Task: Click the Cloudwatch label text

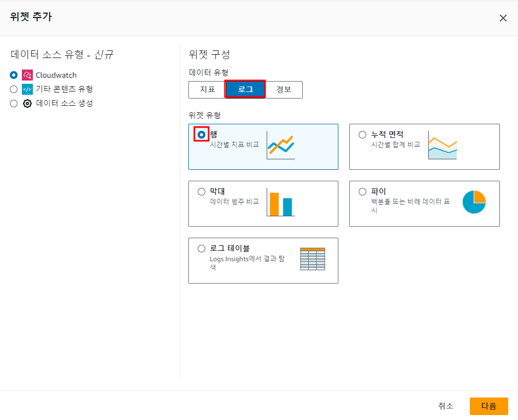Action: (56, 76)
